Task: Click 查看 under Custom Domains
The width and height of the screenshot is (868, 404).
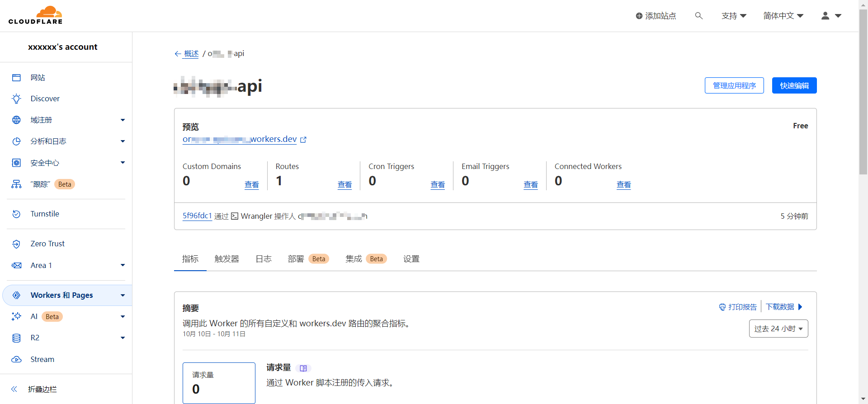Action: pos(252,185)
